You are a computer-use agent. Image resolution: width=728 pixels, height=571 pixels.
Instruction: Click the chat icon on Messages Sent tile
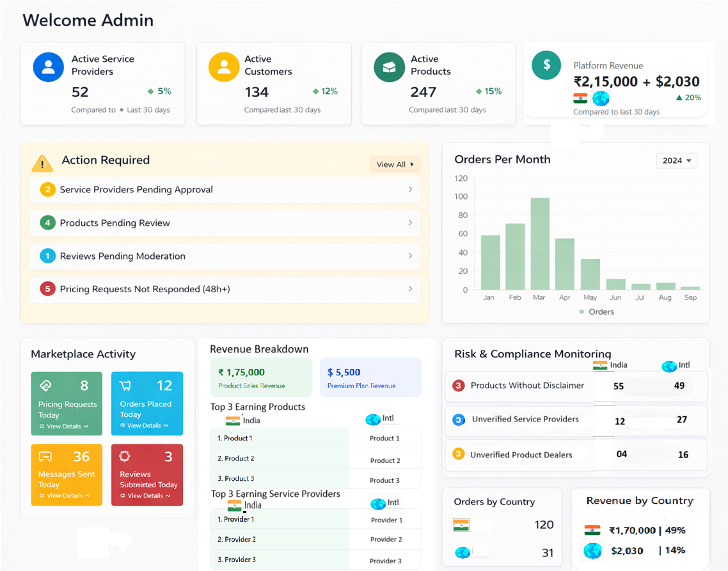pos(45,457)
